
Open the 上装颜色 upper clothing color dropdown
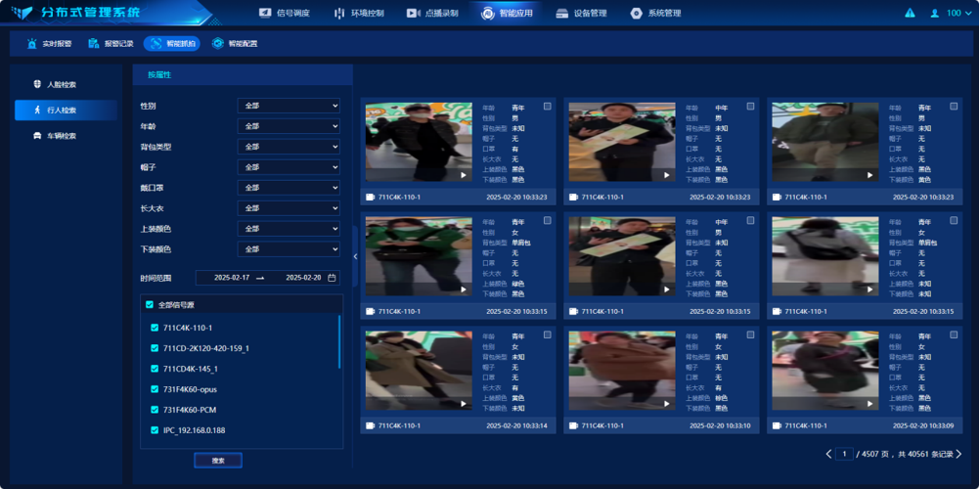tap(289, 229)
